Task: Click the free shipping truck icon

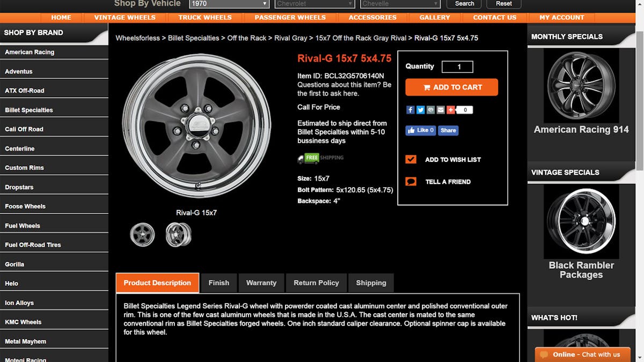Action: [x=301, y=159]
